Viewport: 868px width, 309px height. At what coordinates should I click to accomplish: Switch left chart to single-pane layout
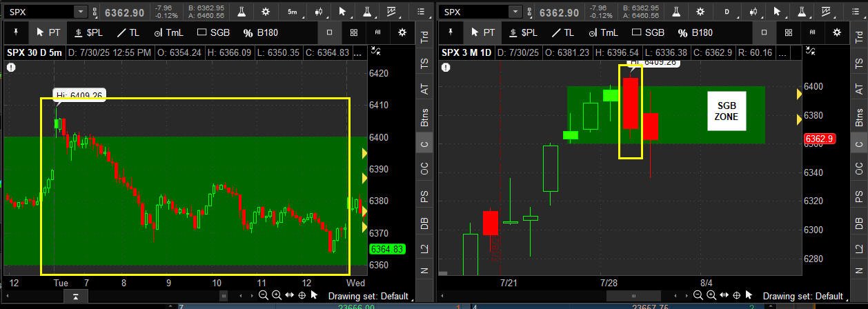click(x=330, y=32)
